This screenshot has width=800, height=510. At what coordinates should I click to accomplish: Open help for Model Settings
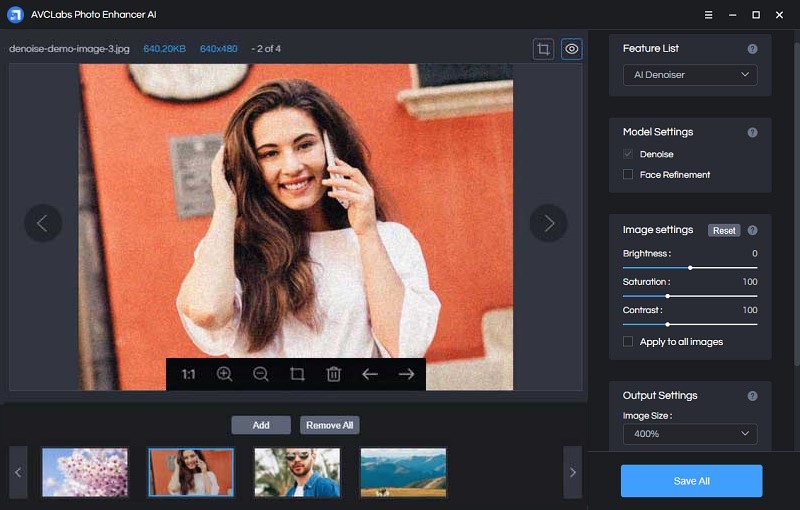752,133
